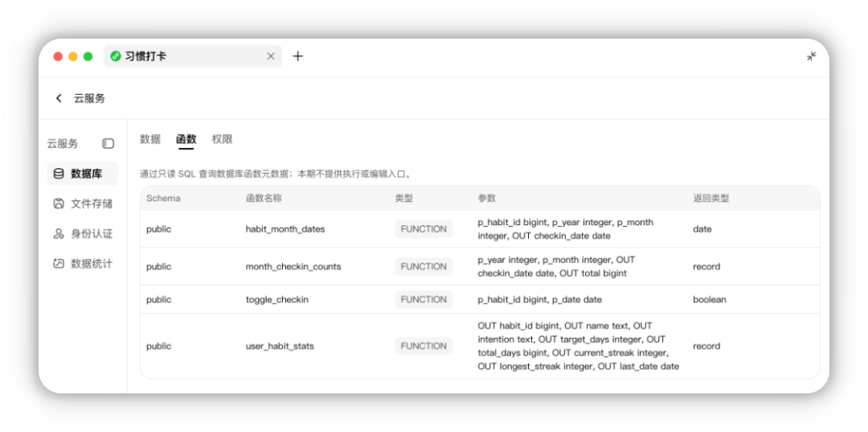Switch to the 权限 tab

pyautogui.click(x=222, y=139)
